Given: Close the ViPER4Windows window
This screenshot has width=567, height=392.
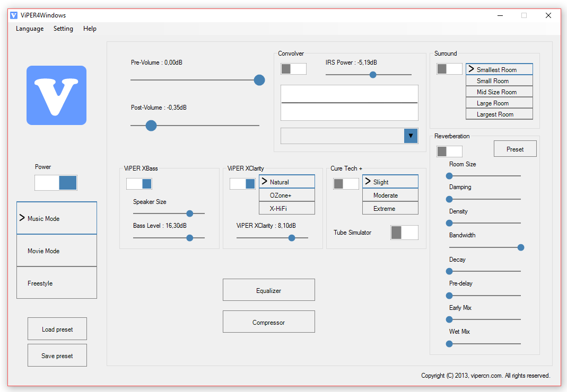Looking at the screenshot, I should (x=548, y=15).
